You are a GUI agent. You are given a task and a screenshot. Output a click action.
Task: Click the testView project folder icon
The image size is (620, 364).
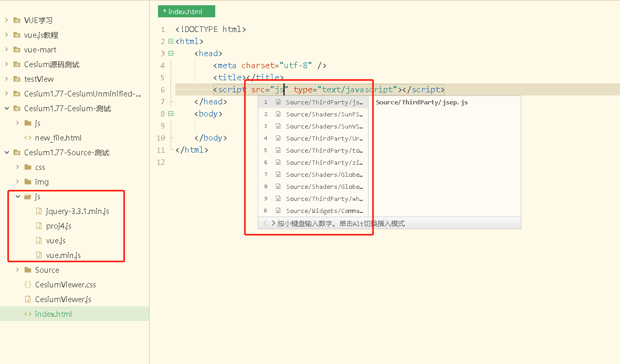tap(17, 79)
